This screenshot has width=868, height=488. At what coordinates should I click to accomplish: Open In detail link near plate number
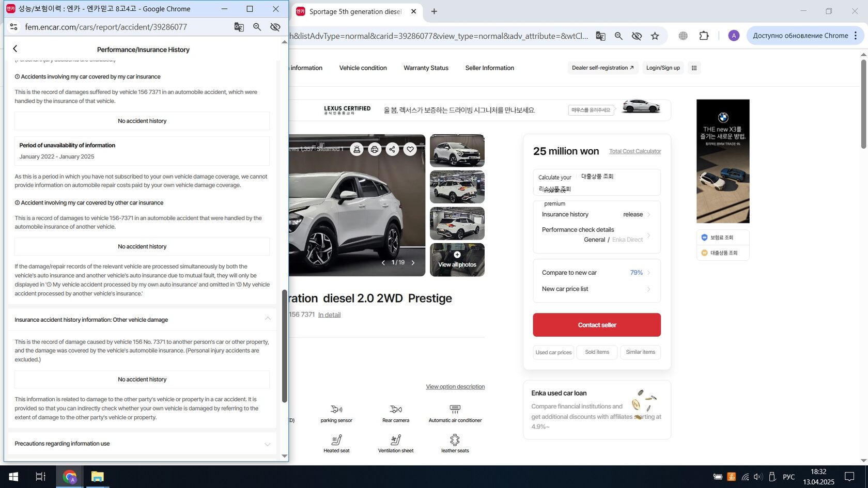[329, 315]
